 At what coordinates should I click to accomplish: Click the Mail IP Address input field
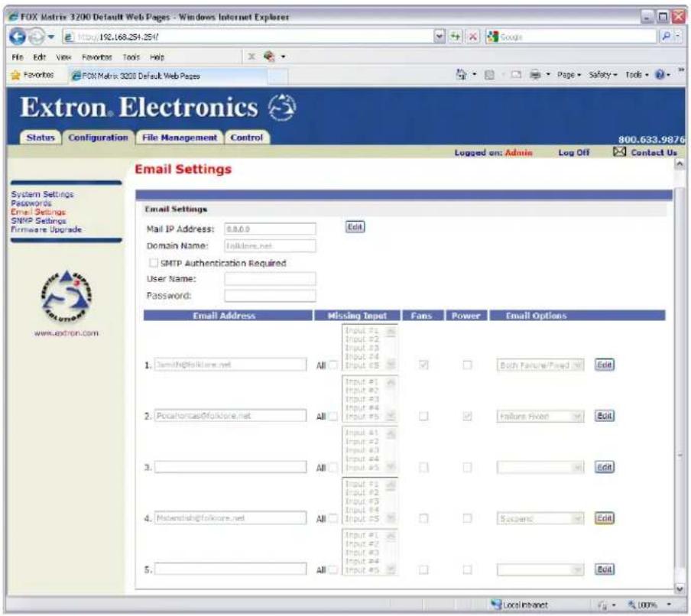[x=270, y=229]
